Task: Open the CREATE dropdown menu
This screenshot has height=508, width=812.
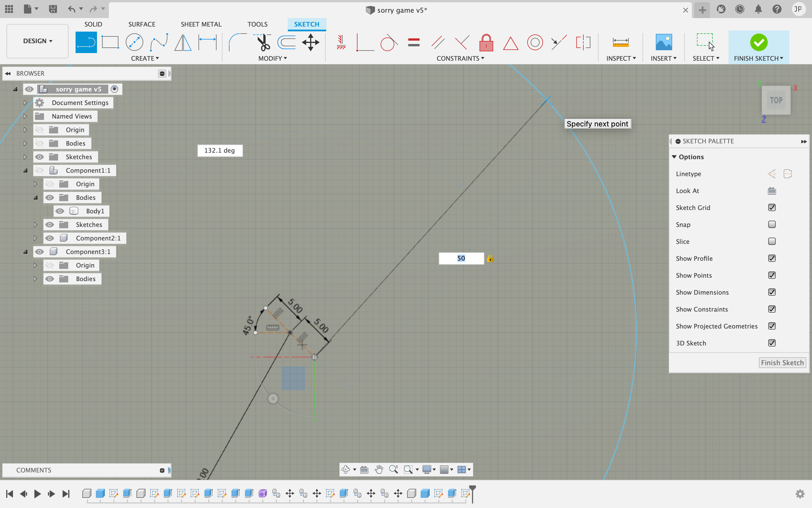Action: (x=145, y=58)
